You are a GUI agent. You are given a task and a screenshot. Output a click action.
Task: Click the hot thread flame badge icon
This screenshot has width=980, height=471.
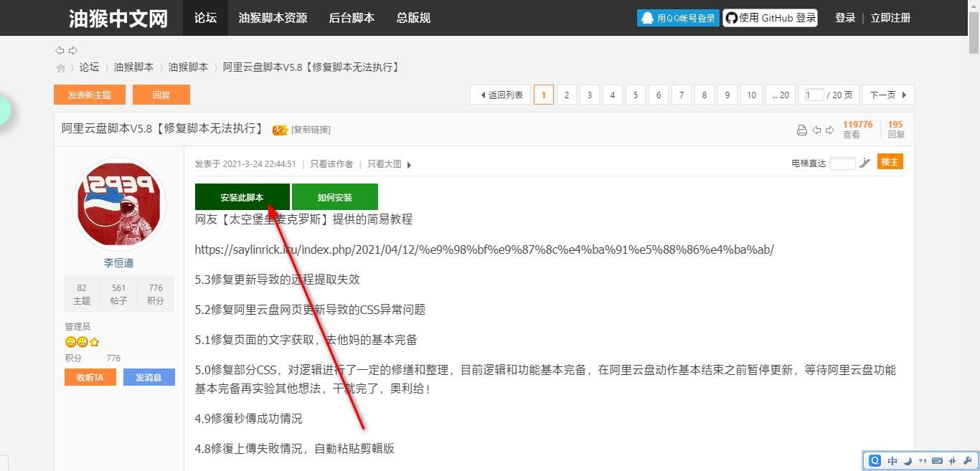[x=279, y=130]
